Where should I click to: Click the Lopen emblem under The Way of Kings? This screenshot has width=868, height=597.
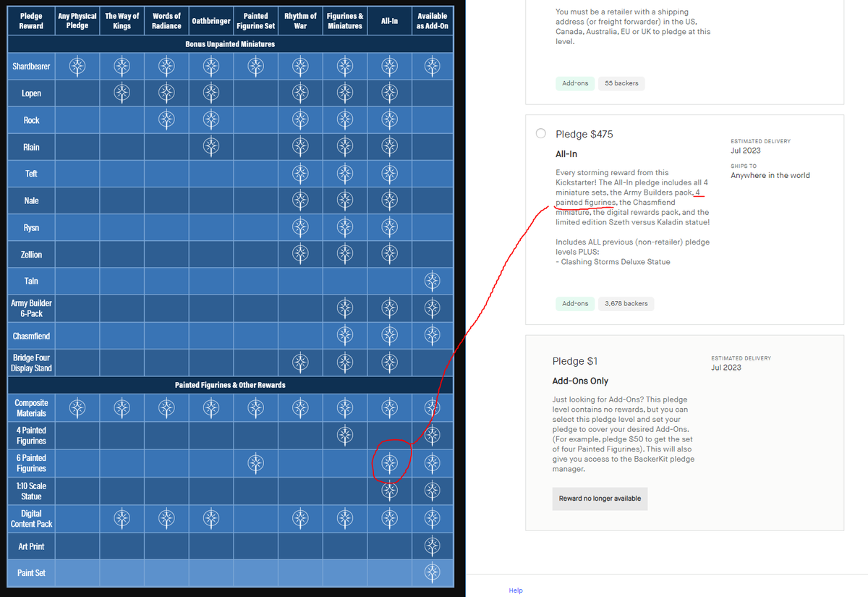point(122,93)
